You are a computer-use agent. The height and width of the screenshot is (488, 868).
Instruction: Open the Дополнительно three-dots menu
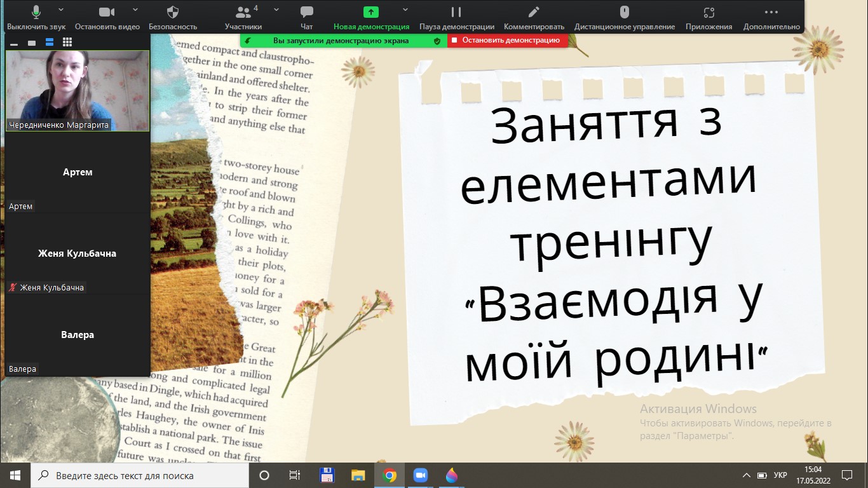(771, 17)
